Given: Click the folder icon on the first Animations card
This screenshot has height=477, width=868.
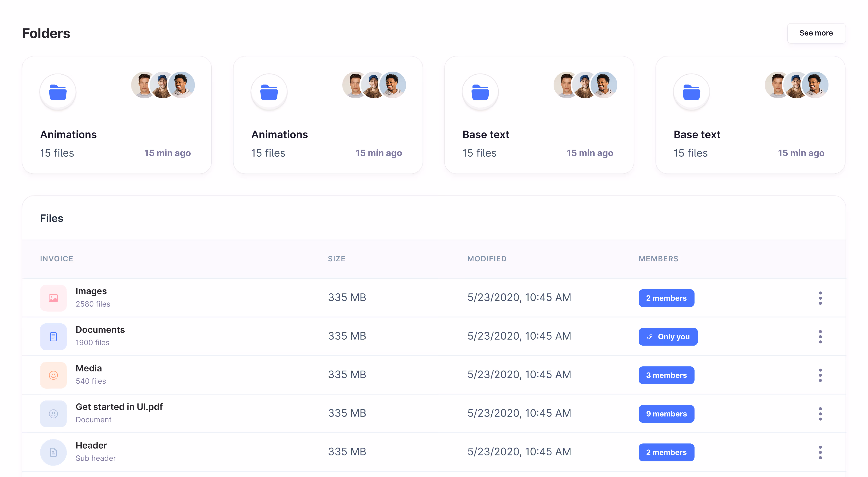Looking at the screenshot, I should pyautogui.click(x=58, y=92).
